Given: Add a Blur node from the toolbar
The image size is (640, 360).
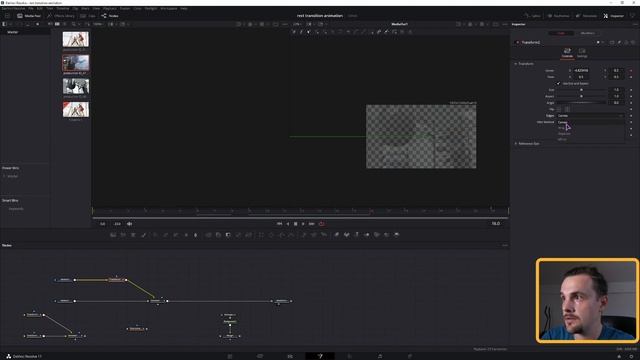Looking at the screenshot, I should point(196,235).
